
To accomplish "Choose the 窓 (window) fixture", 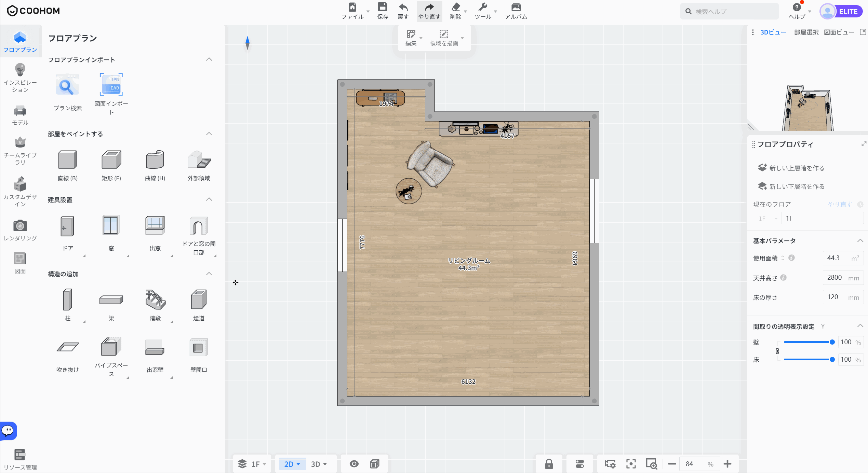I will point(111,225).
